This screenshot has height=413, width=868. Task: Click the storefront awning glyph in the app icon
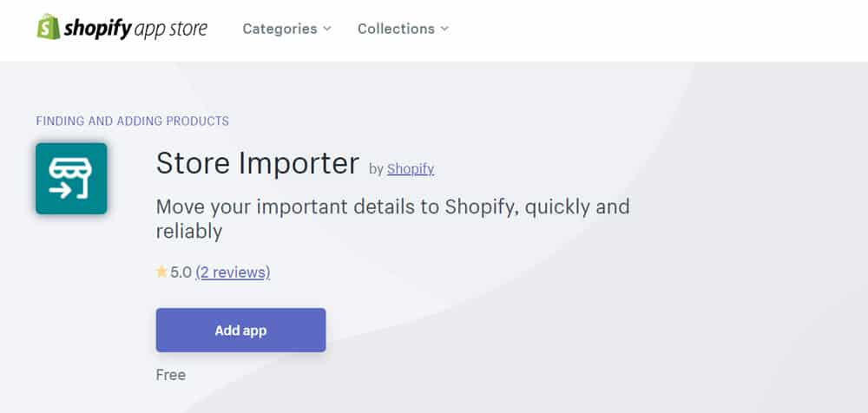(70, 168)
